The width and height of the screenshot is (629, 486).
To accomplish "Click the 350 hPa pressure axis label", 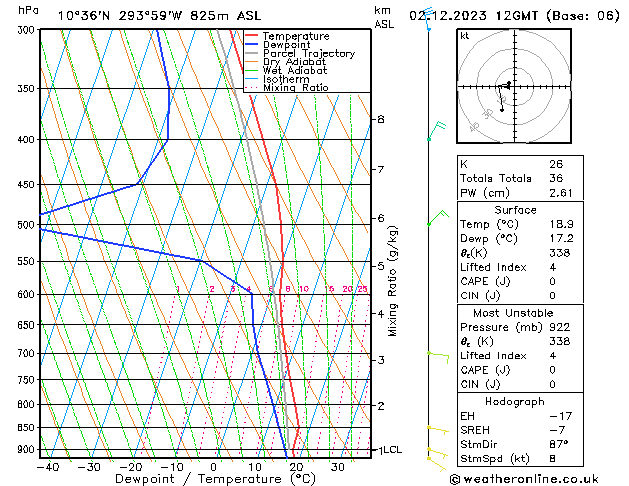I will tap(28, 89).
